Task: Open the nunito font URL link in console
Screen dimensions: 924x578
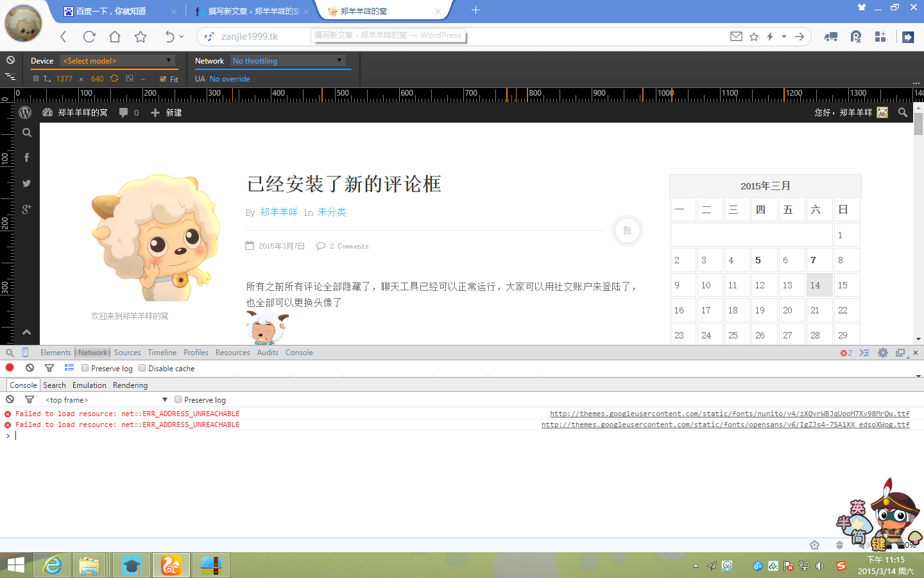Action: pyautogui.click(x=730, y=414)
